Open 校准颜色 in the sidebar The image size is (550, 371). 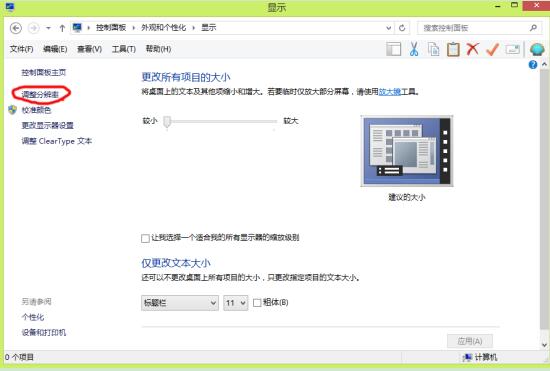[36, 110]
